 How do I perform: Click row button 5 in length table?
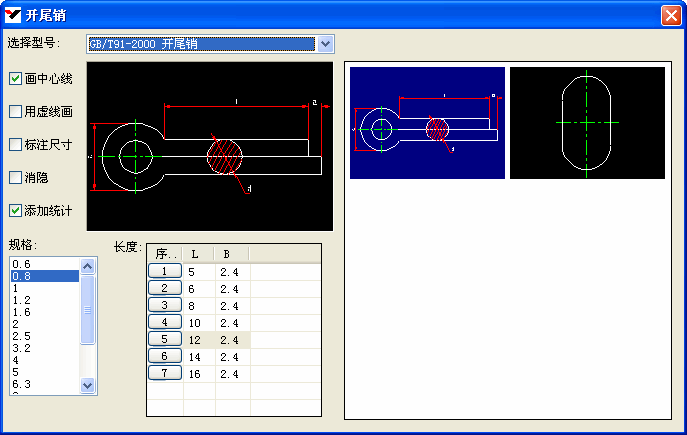pyautogui.click(x=165, y=339)
